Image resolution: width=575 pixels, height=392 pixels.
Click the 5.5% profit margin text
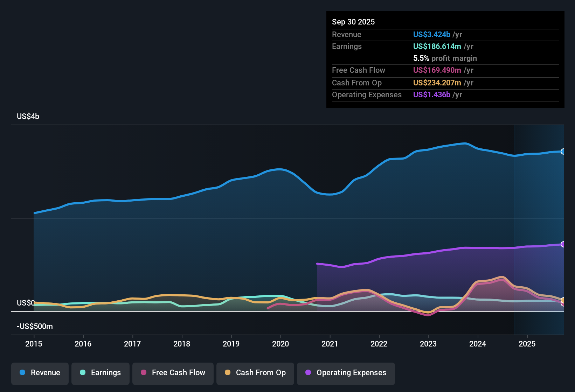click(x=445, y=58)
